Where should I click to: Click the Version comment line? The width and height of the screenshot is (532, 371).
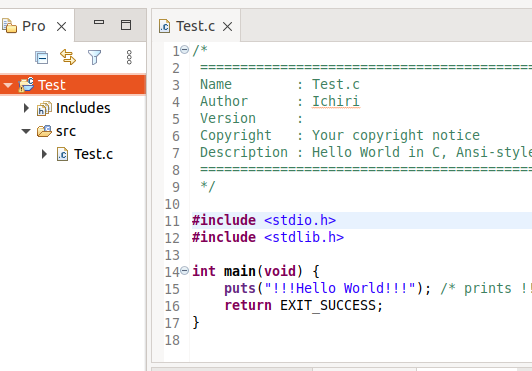coord(251,118)
